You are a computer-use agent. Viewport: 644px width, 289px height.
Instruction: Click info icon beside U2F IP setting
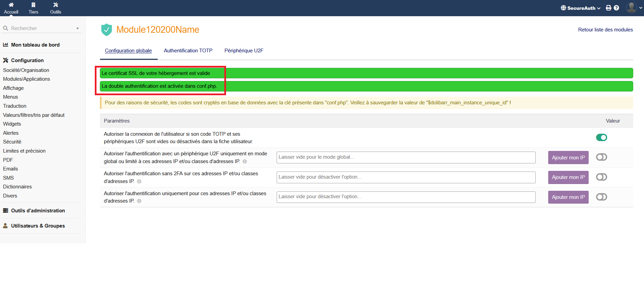[x=245, y=162]
